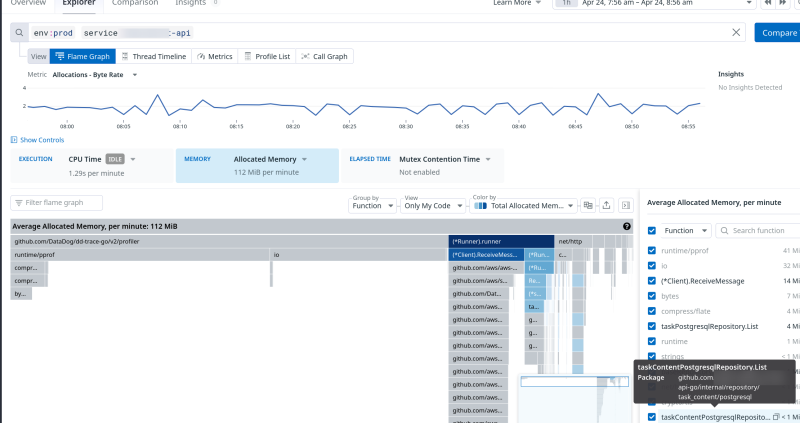Image resolution: width=800 pixels, height=423 pixels.
Task: Click the search magnifier icon in query bar
Action: [20, 33]
